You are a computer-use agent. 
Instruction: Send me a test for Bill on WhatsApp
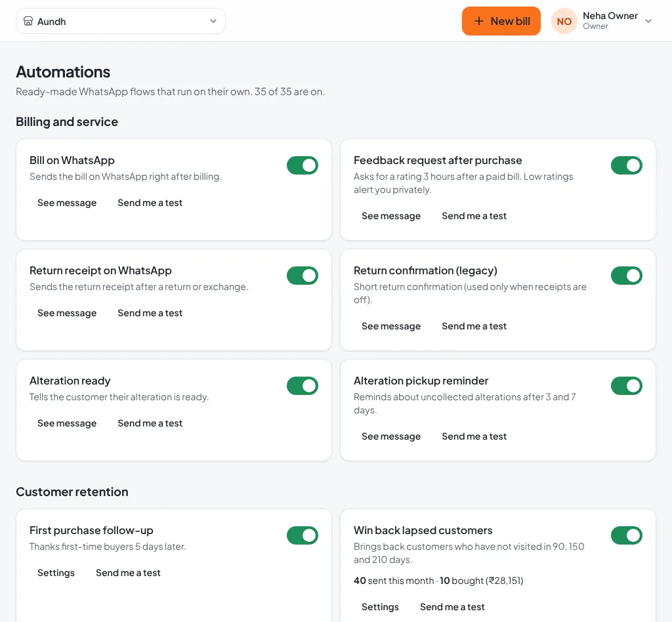[x=150, y=203]
